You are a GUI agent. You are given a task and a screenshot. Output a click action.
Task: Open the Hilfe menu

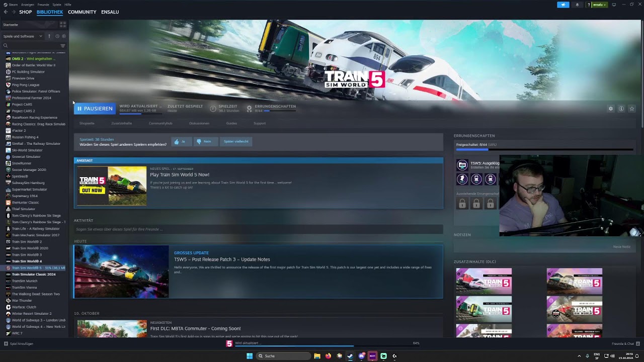pos(68,5)
